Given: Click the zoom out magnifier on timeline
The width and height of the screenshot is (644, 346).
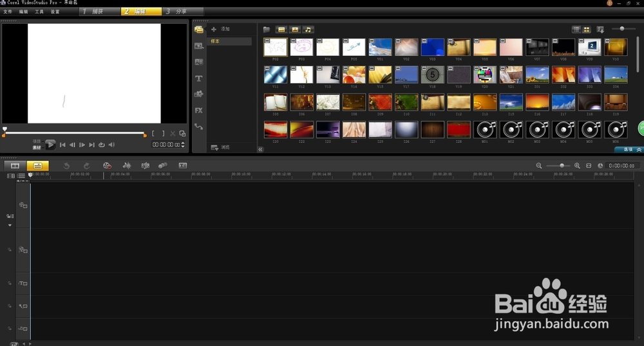Looking at the screenshot, I should point(539,166).
